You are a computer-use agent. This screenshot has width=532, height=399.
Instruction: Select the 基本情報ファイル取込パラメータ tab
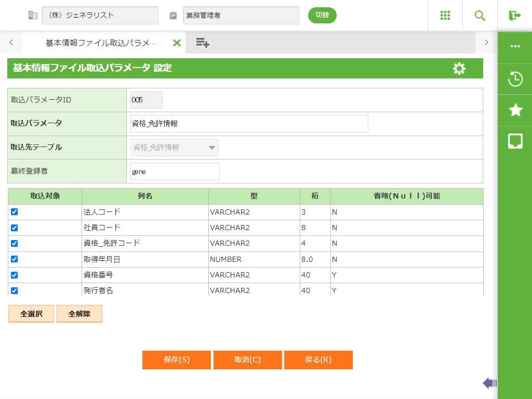click(100, 43)
